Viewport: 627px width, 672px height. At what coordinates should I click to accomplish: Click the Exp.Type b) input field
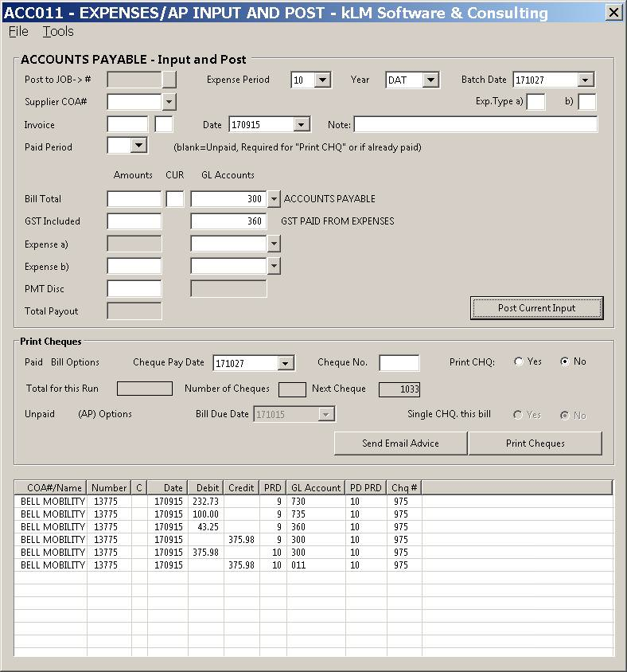(587, 102)
